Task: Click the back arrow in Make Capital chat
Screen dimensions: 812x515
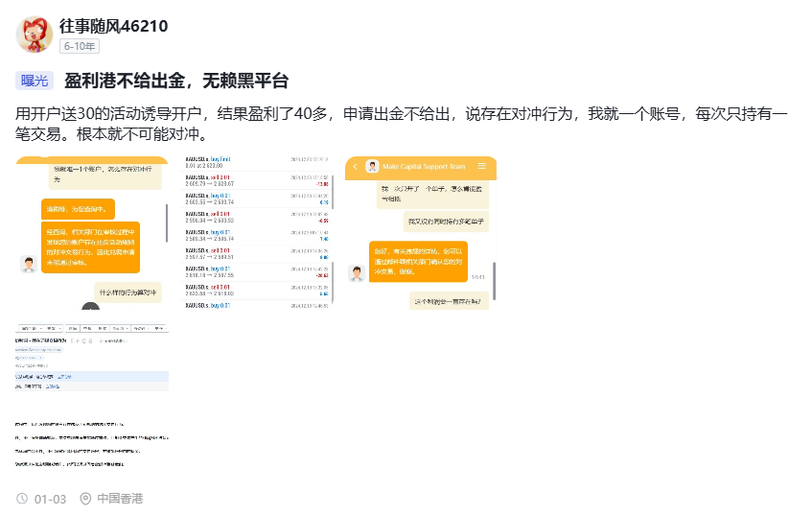Action: pyautogui.click(x=356, y=167)
